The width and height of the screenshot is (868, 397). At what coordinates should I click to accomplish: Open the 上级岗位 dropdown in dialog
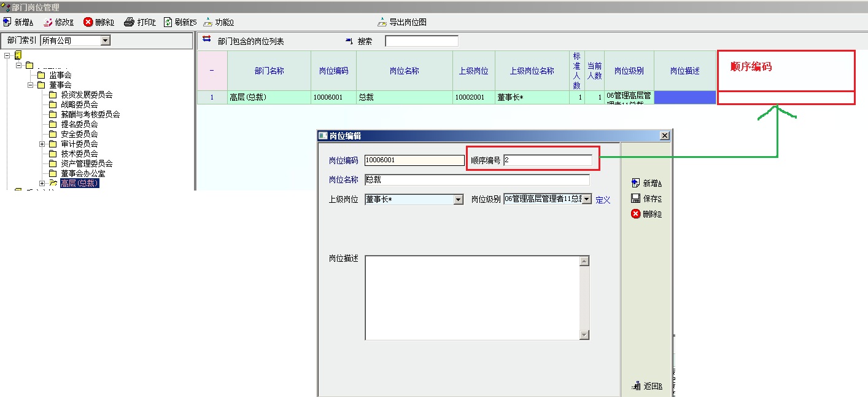(458, 200)
